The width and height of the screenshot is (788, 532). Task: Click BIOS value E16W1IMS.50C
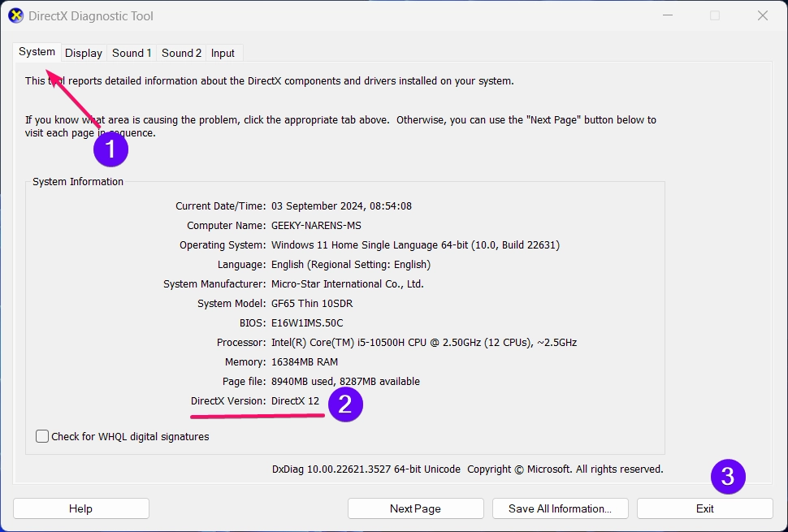(x=307, y=323)
